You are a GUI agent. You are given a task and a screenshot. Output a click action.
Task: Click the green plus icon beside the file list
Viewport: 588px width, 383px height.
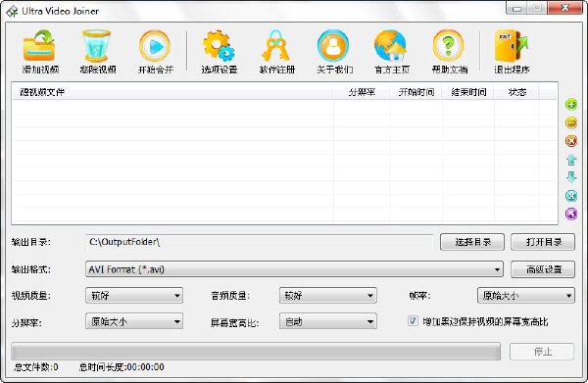(571, 104)
